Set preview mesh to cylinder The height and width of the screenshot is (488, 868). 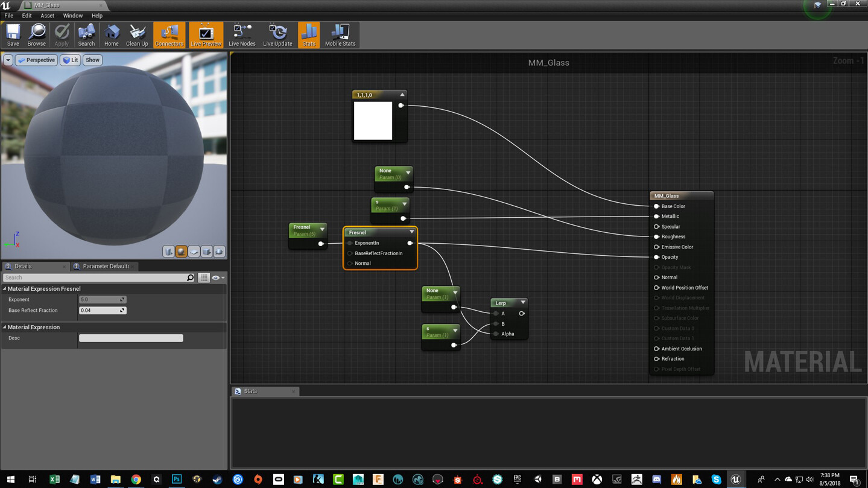pos(168,252)
